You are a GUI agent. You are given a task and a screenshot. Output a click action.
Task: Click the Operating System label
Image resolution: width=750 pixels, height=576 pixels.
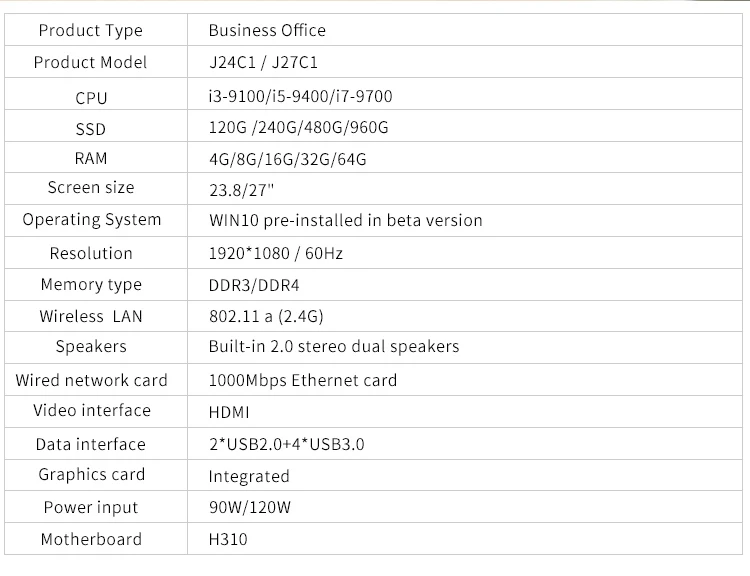[x=92, y=220]
